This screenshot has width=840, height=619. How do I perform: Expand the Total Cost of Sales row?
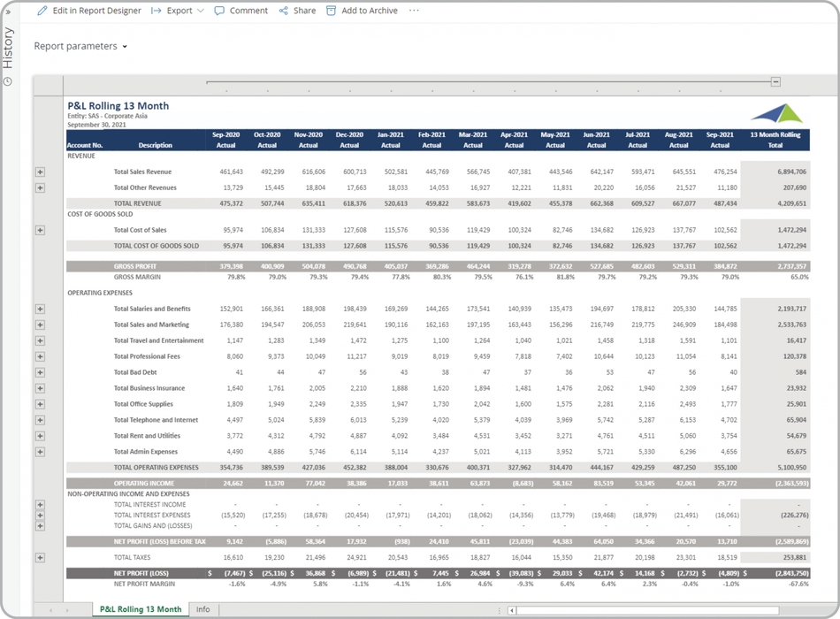(40, 230)
